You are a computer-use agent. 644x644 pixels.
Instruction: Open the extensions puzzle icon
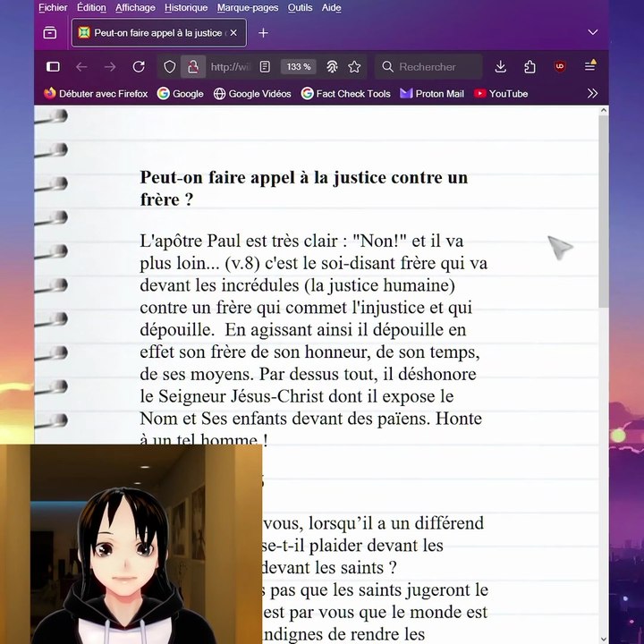[x=530, y=66]
